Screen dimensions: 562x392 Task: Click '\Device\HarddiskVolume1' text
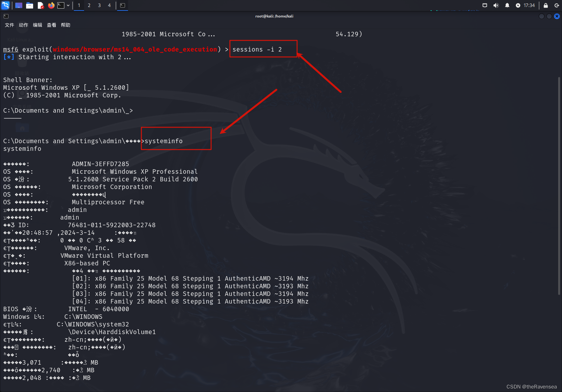tap(112, 332)
